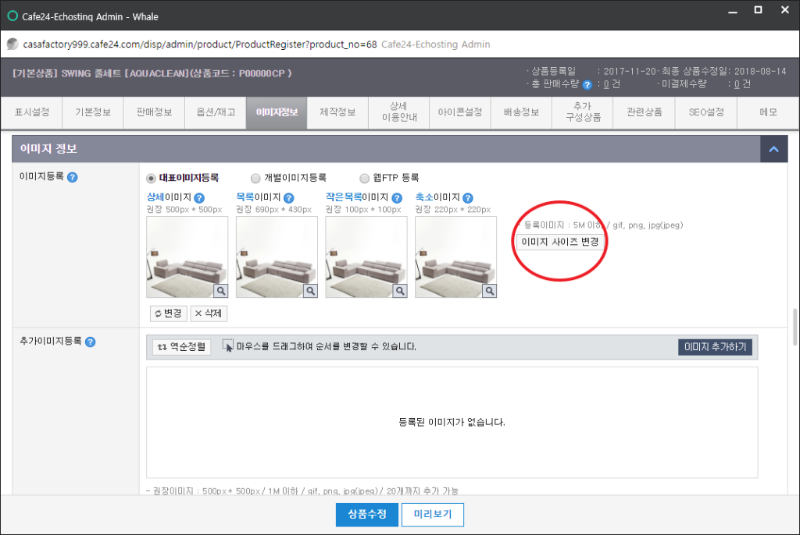Open the 추가 구성상품 tab
The height and width of the screenshot is (535, 800).
click(x=583, y=112)
